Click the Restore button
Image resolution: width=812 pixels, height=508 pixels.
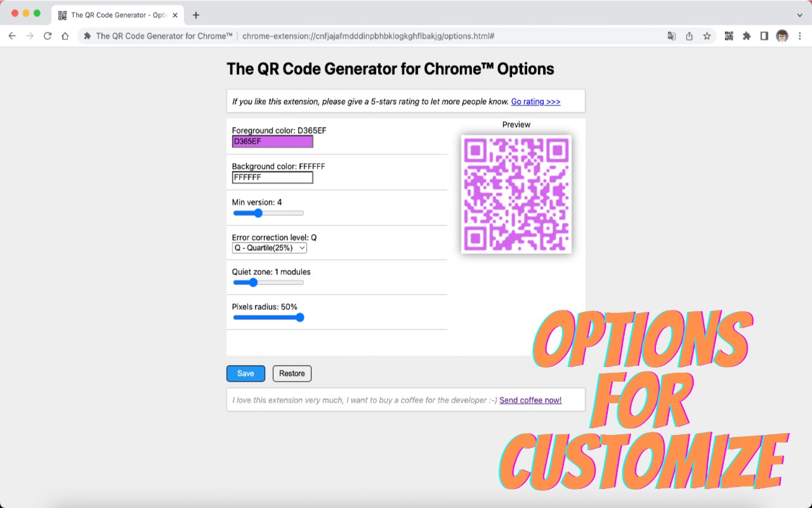pyautogui.click(x=292, y=373)
